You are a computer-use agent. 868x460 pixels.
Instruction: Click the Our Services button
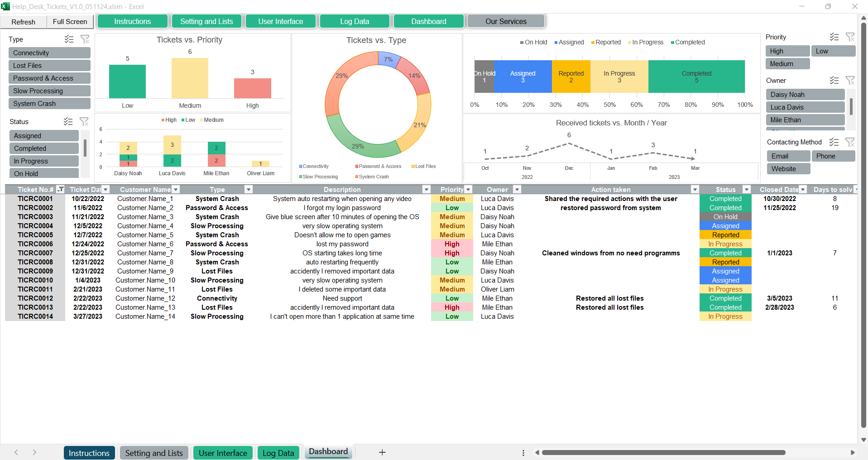click(506, 21)
